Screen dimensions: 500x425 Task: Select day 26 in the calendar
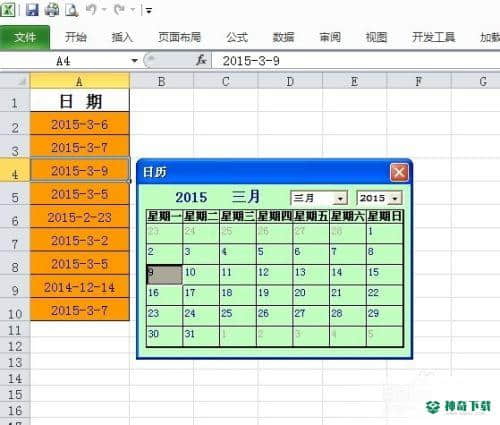274,316
